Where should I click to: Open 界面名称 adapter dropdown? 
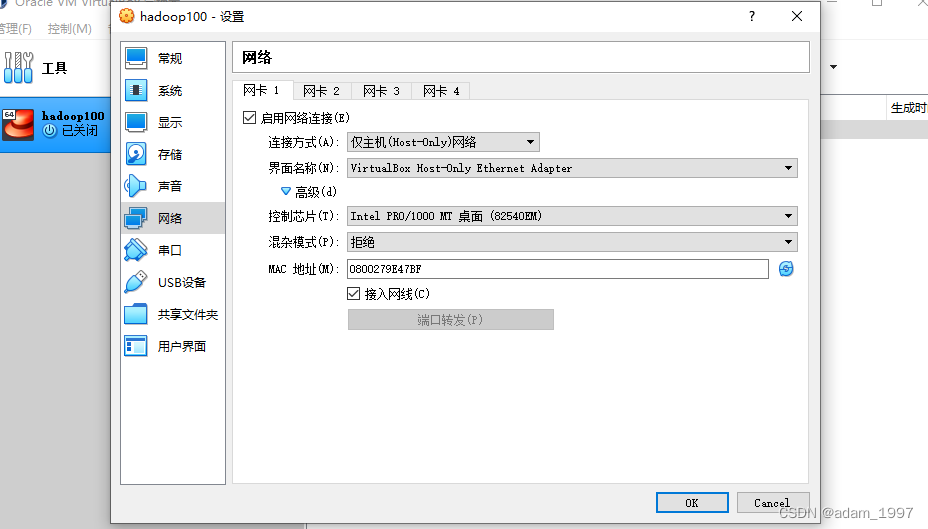click(572, 168)
